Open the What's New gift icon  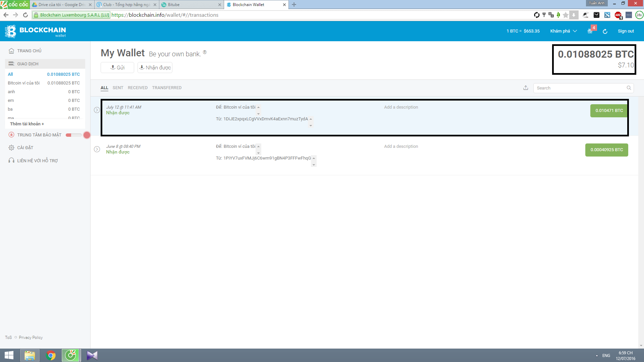[x=590, y=31]
